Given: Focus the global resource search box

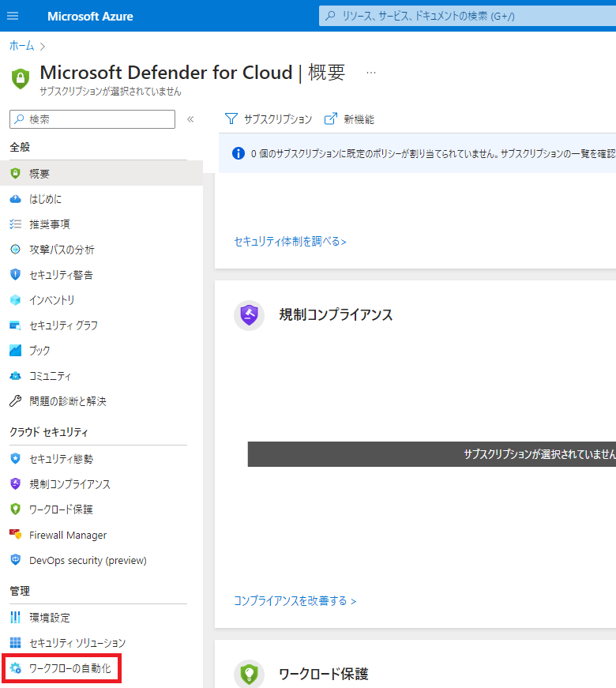Looking at the screenshot, I should pyautogui.click(x=468, y=17).
